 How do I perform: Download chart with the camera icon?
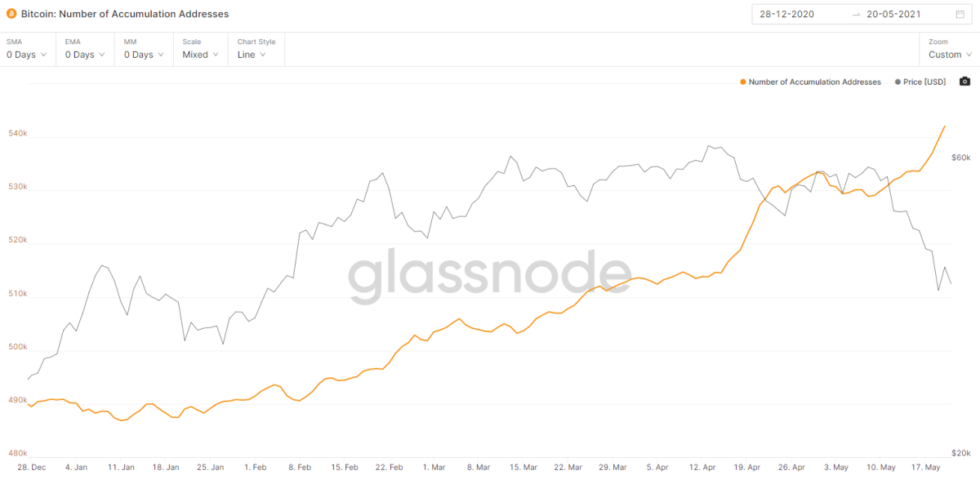tap(964, 82)
